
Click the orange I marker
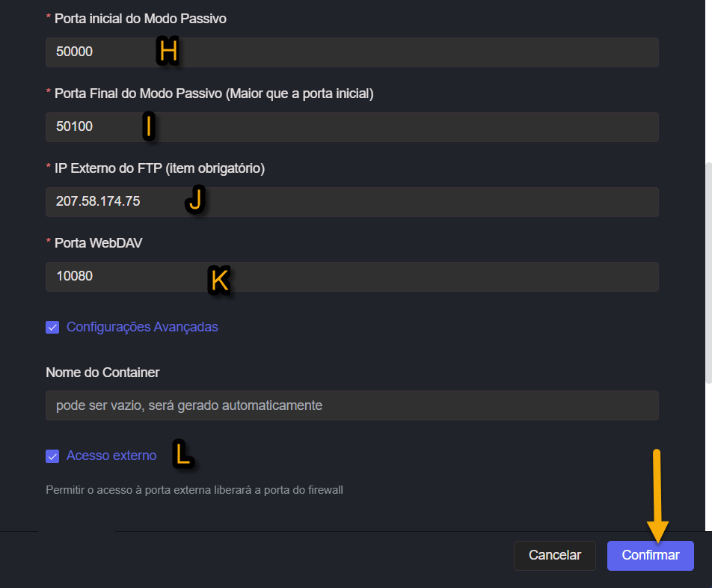click(x=149, y=126)
